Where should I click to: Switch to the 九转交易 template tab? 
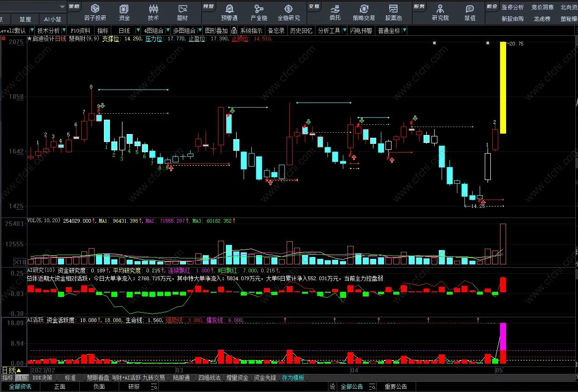point(154,378)
